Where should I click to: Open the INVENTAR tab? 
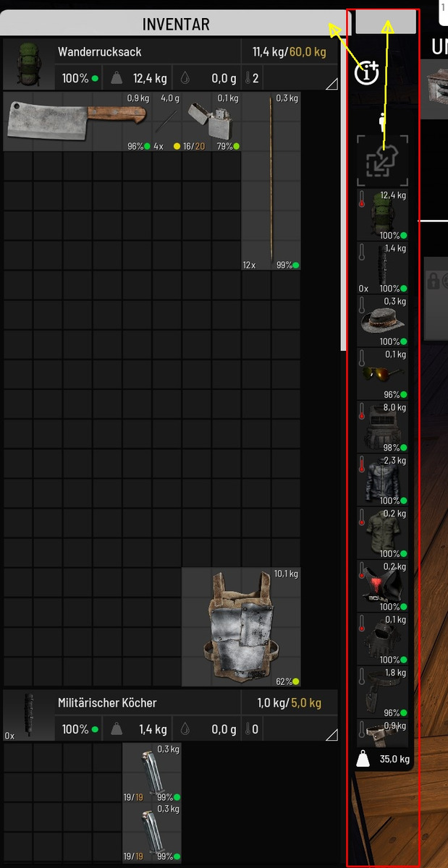(175, 24)
